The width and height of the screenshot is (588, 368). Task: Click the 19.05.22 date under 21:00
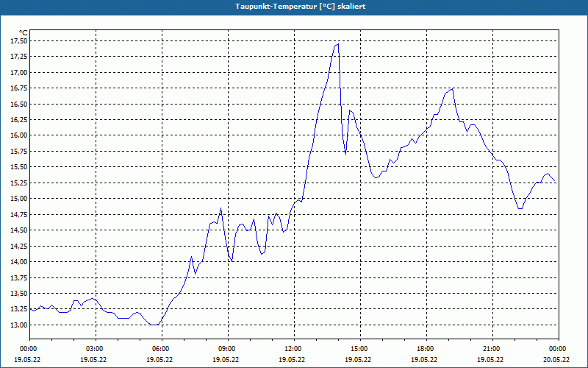pos(490,360)
